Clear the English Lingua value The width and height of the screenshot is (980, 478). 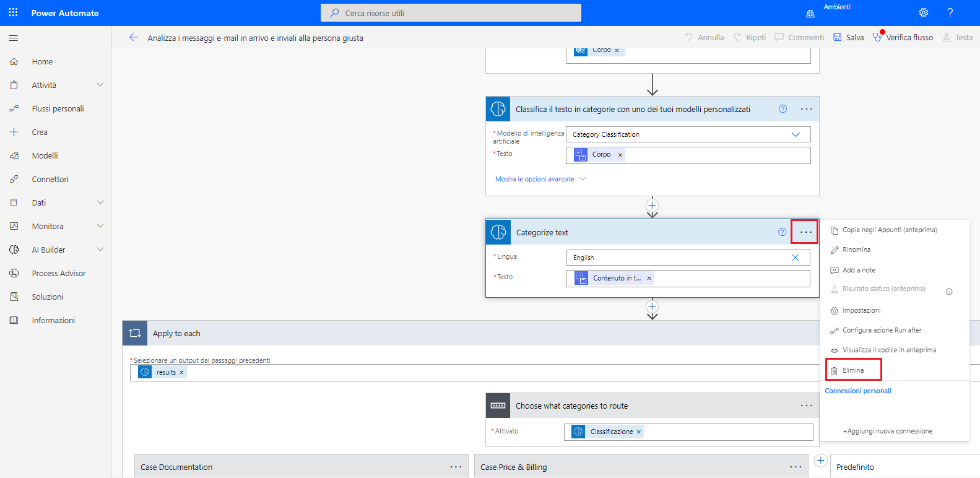(796, 258)
